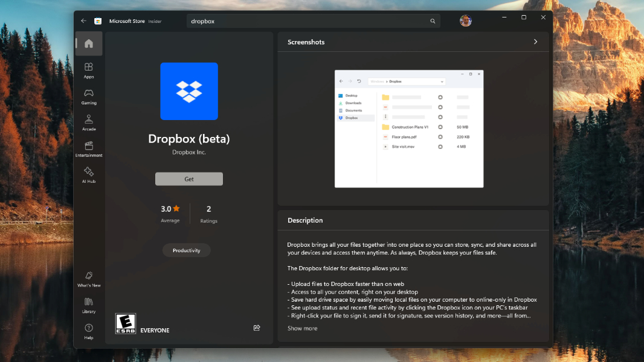
Task: Expand the description with Show more
Action: coord(302,328)
